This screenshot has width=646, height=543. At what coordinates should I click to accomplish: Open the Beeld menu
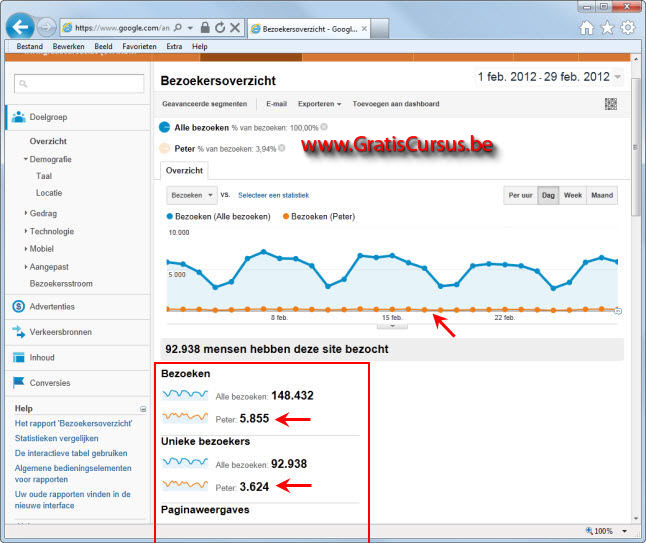pos(103,47)
